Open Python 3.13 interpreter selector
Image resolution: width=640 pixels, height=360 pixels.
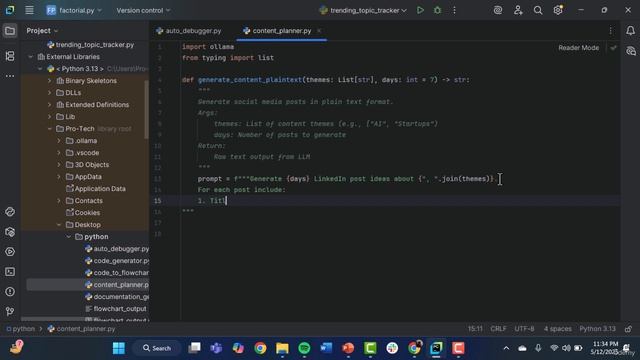point(598,329)
